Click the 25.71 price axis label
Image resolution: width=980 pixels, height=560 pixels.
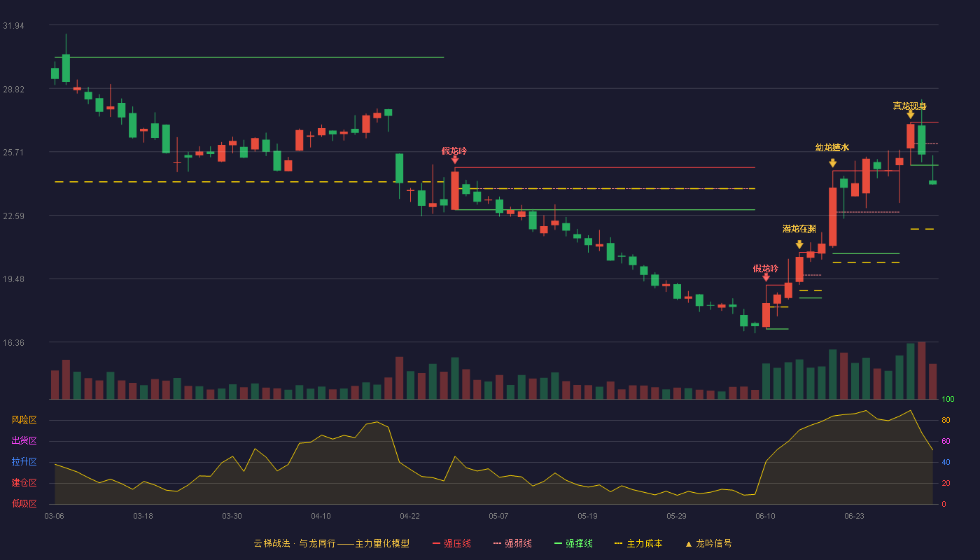click(x=14, y=153)
